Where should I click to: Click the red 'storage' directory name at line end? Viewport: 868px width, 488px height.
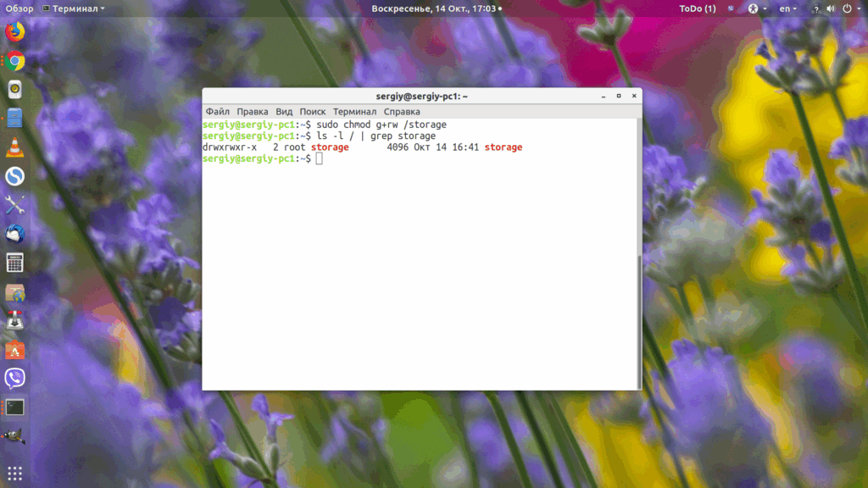point(504,147)
